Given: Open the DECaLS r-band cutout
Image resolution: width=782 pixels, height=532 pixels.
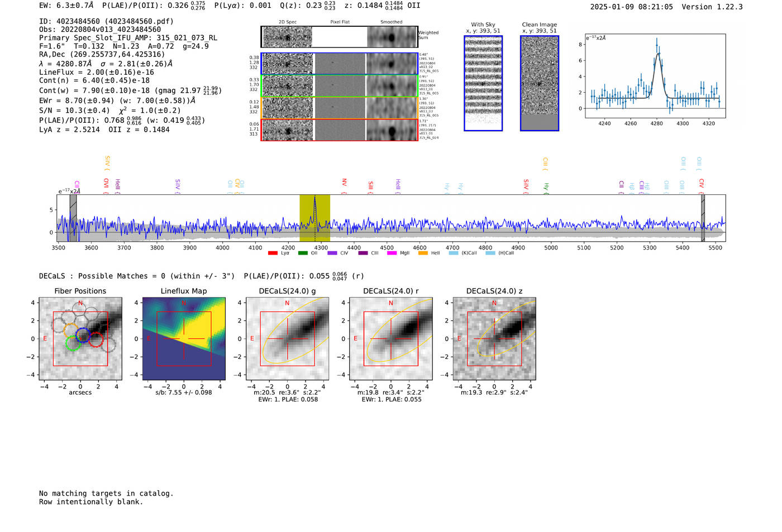Looking at the screenshot, I should [390, 338].
